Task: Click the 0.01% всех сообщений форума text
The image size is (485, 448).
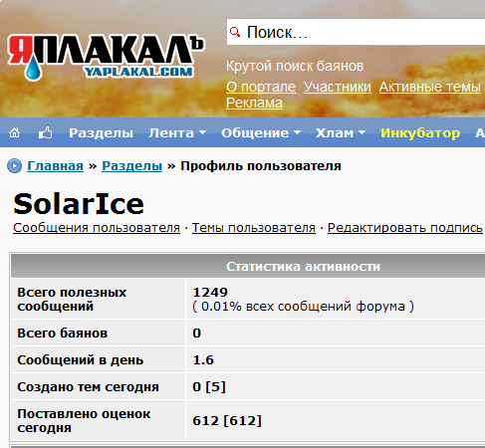Action: click(x=303, y=306)
